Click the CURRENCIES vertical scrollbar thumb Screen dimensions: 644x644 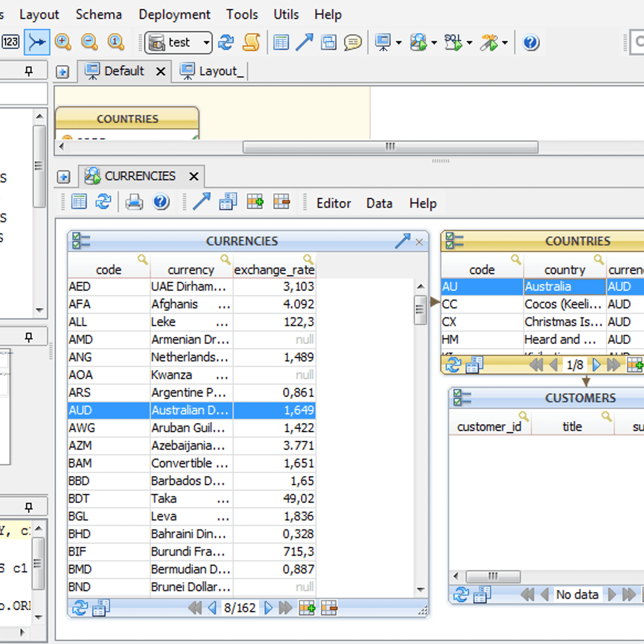click(x=420, y=310)
